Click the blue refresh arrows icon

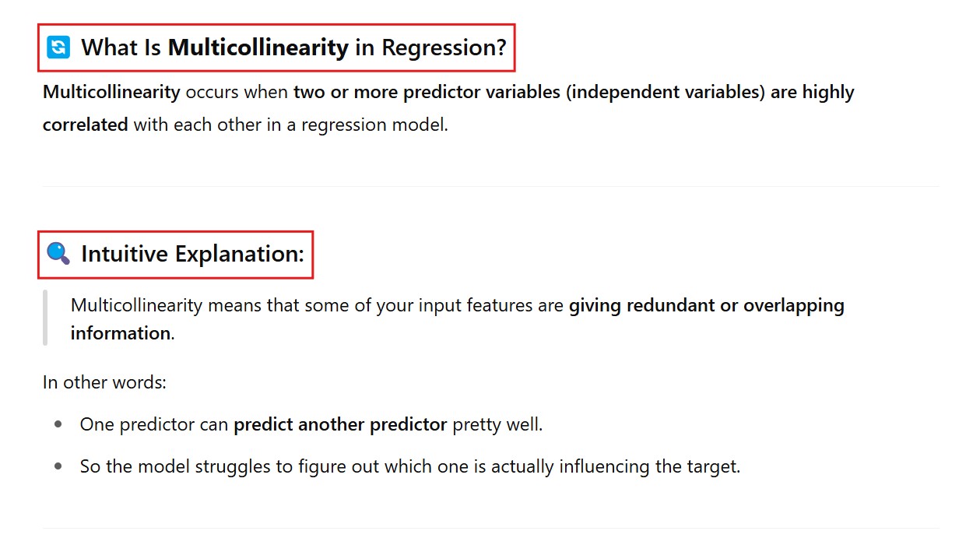tap(58, 47)
